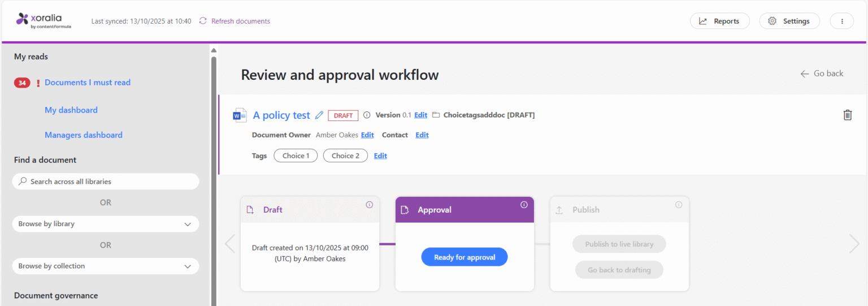Click the info icon on Publish card

679,205
